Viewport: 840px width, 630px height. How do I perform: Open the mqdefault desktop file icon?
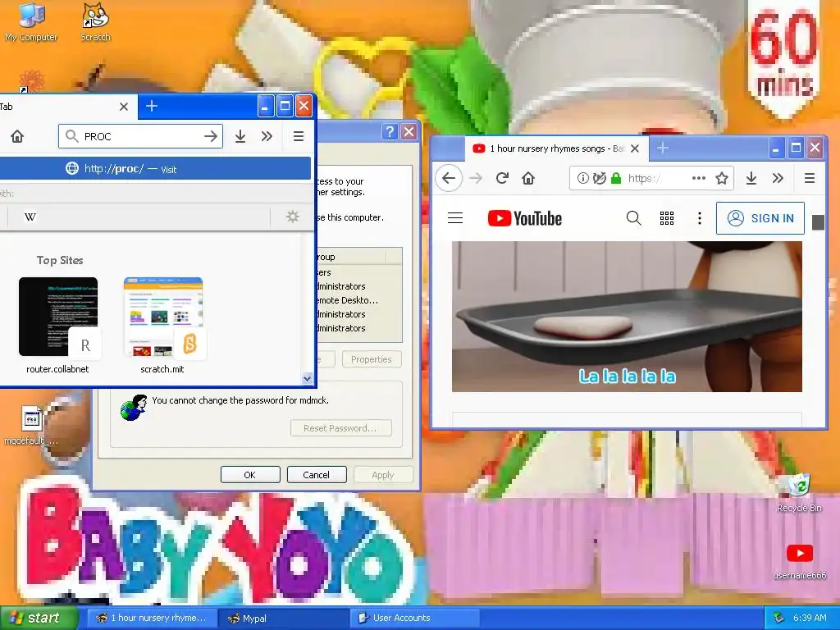point(31,426)
